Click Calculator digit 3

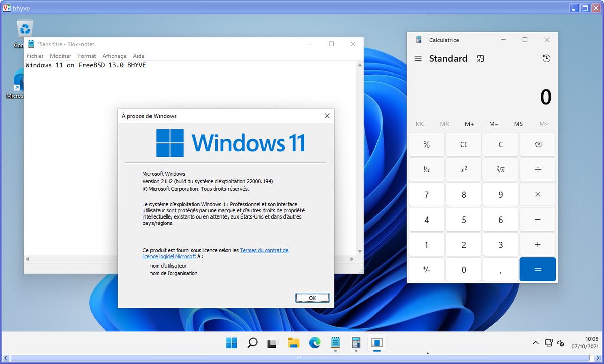pos(500,245)
